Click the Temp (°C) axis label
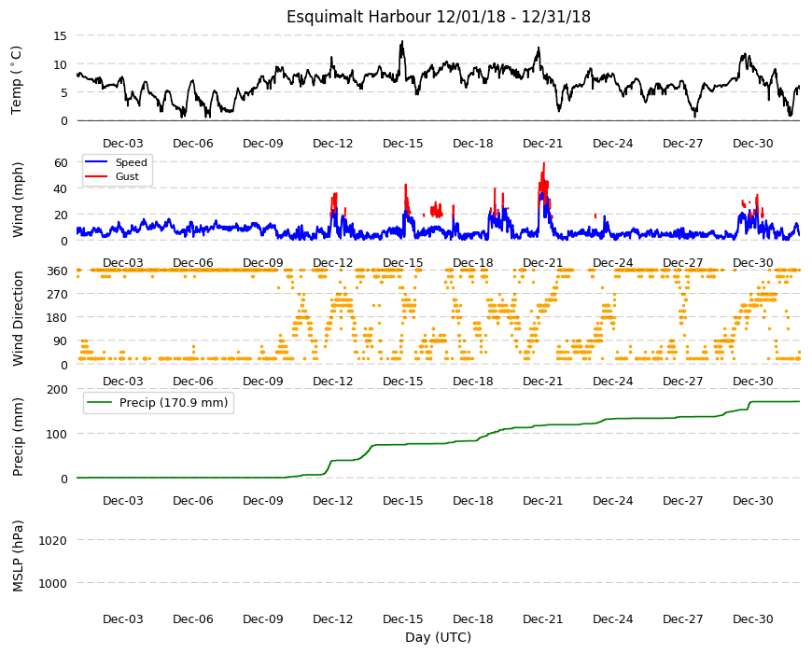812x653 pixels. 17,79
